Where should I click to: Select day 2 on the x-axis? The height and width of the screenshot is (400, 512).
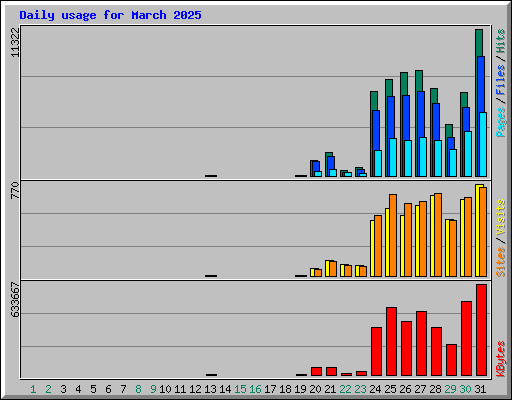(x=49, y=389)
